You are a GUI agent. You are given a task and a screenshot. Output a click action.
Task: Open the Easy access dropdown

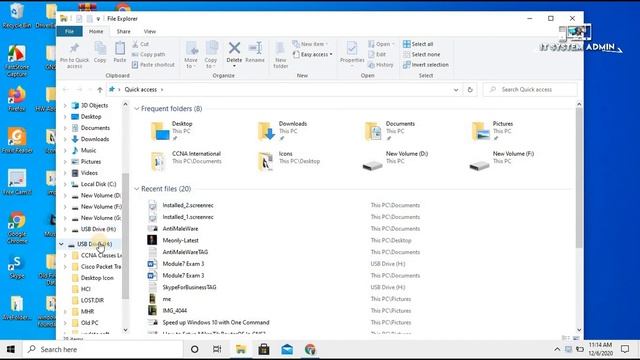tap(313, 54)
